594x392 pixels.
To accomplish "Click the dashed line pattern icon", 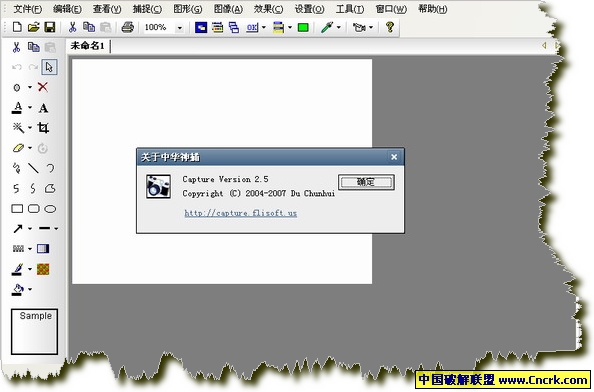I will (18, 249).
